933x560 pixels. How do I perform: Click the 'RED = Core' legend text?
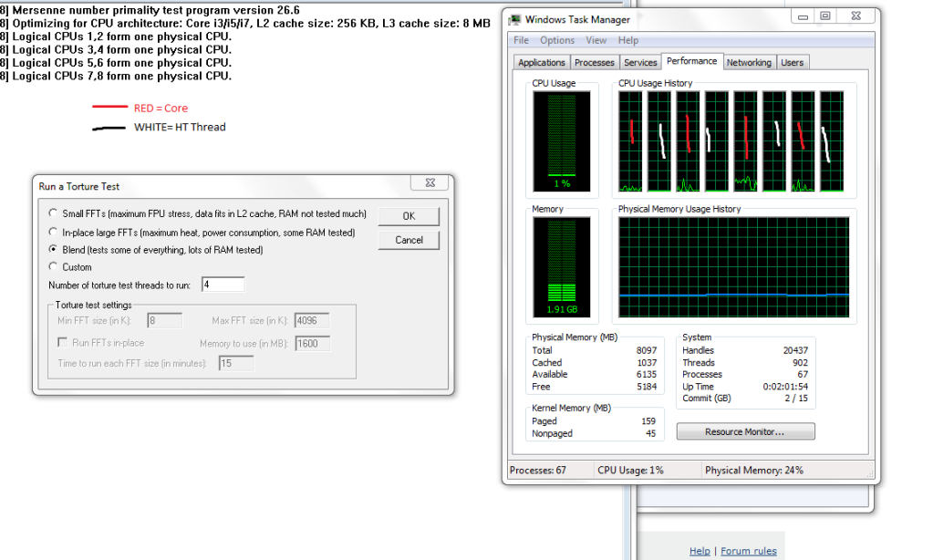(161, 108)
